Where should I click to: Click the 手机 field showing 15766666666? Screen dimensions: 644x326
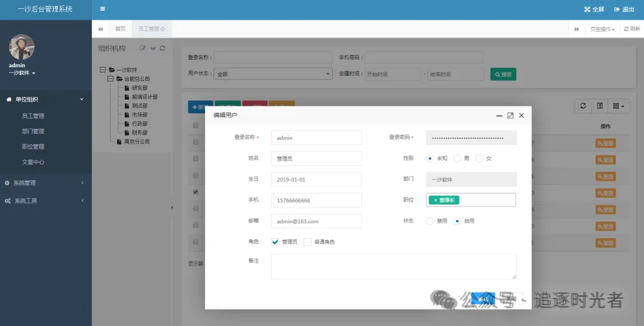[316, 200]
